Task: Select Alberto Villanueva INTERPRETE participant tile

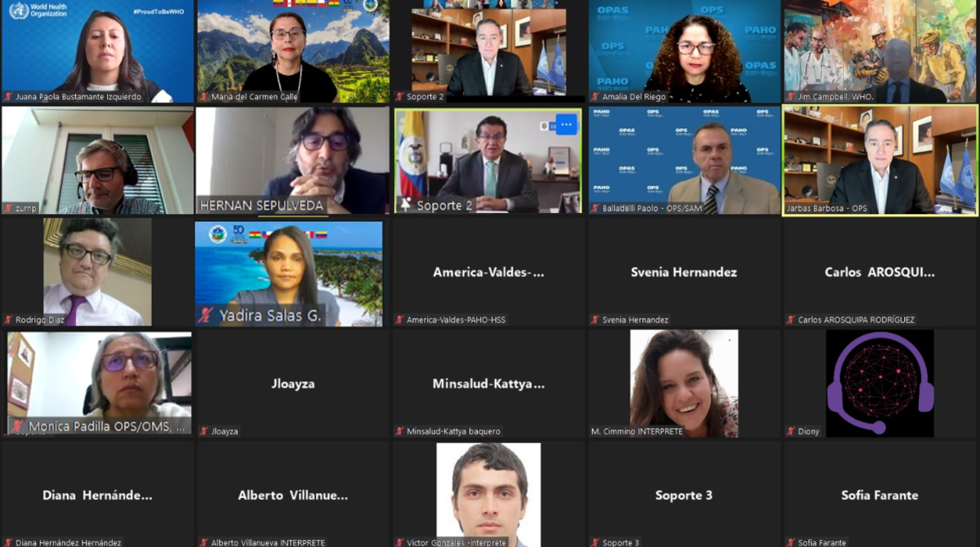Action: tap(292, 495)
